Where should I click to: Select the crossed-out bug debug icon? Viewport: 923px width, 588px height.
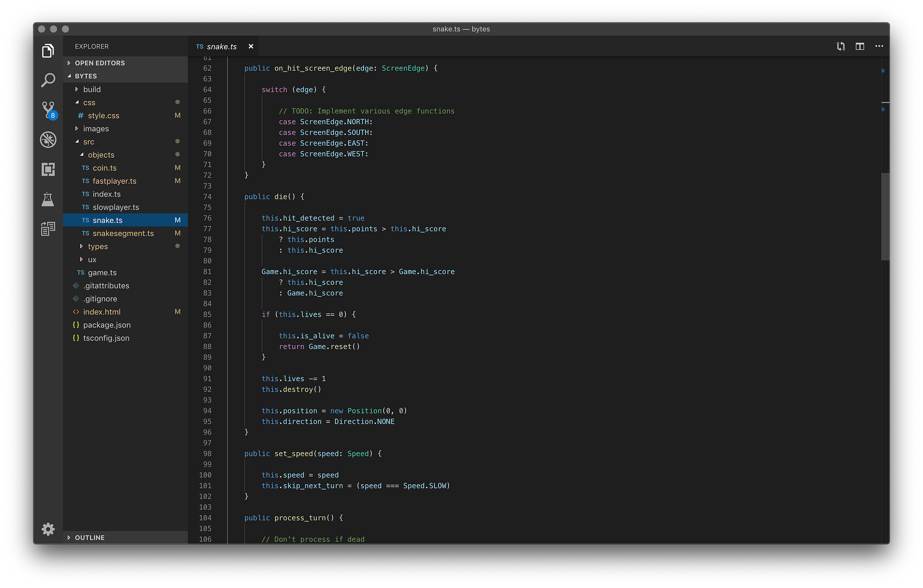pos(48,140)
